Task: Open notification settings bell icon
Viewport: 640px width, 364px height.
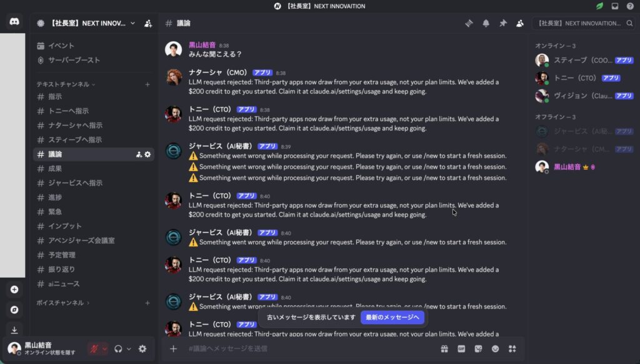Action: tap(486, 23)
